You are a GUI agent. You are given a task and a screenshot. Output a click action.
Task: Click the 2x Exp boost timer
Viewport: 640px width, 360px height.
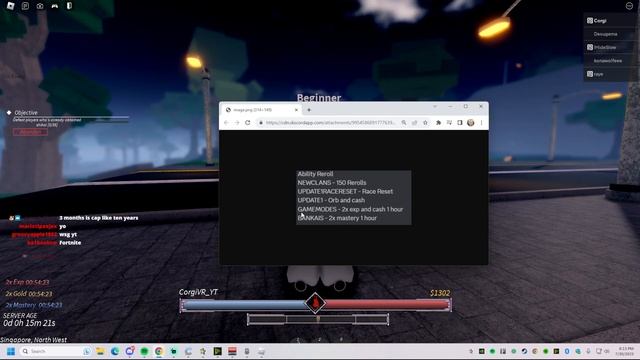tap(27, 282)
